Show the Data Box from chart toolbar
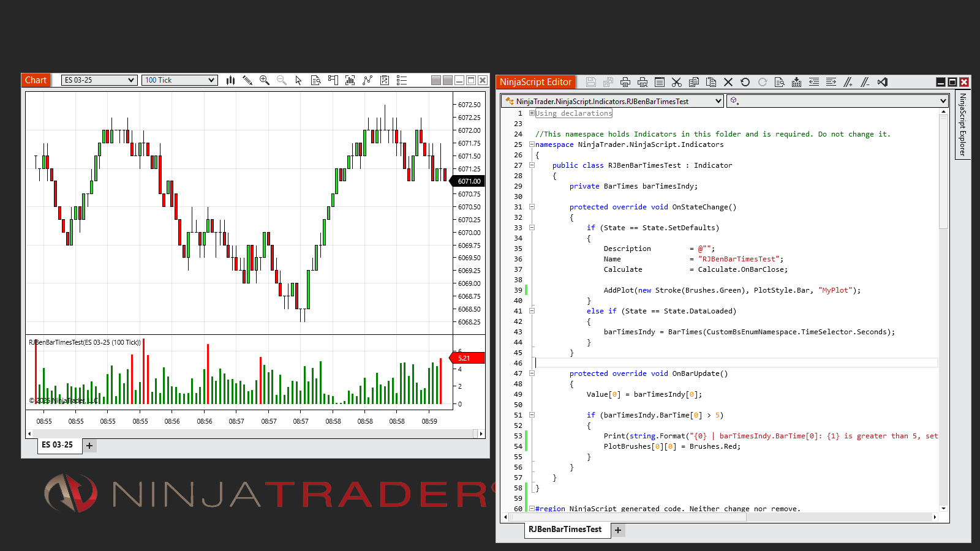The width and height of the screenshot is (980, 551). click(316, 80)
